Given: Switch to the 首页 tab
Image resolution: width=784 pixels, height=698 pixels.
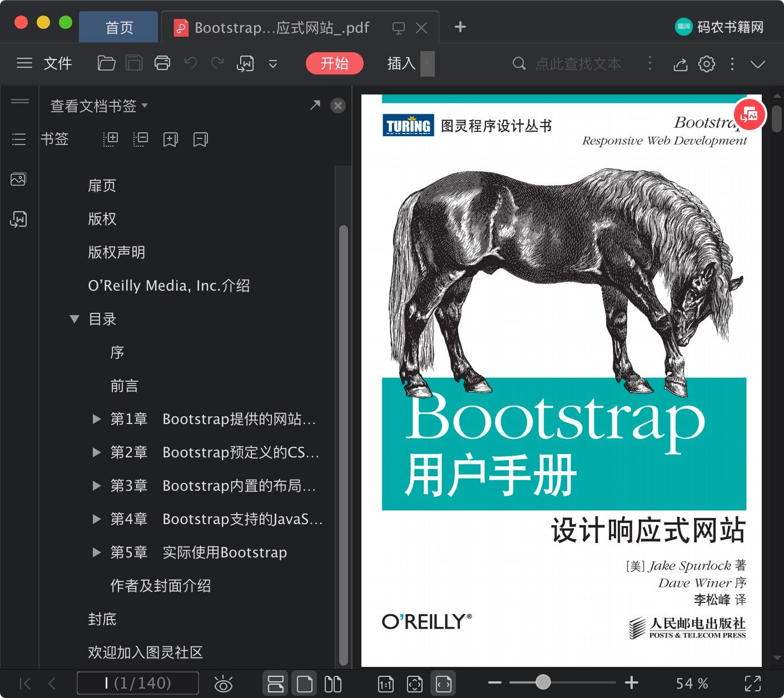Looking at the screenshot, I should [x=119, y=27].
